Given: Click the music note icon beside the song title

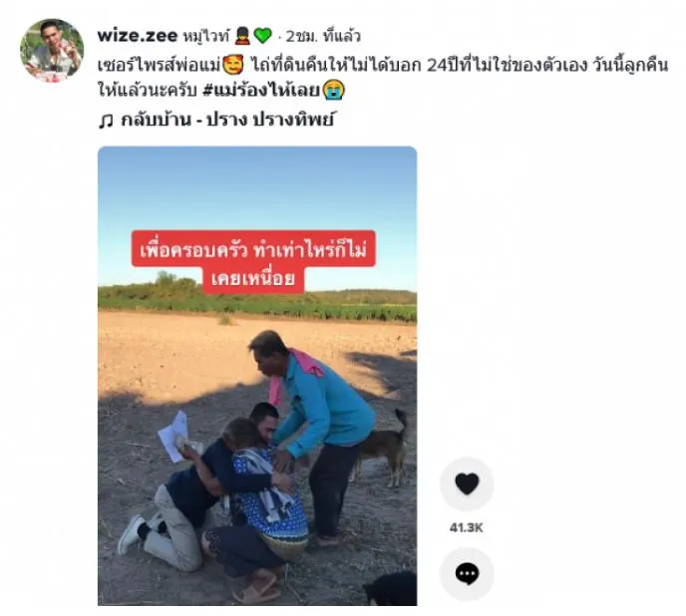Looking at the screenshot, I should pyautogui.click(x=106, y=121).
